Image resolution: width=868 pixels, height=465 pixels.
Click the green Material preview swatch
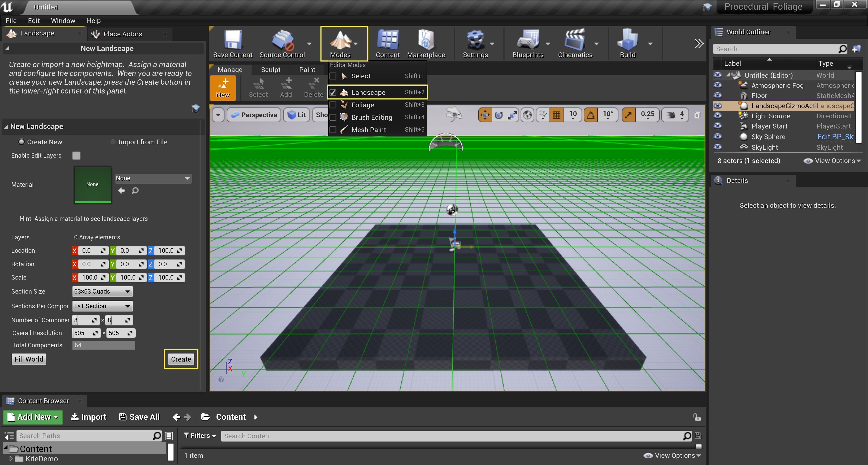click(x=92, y=184)
